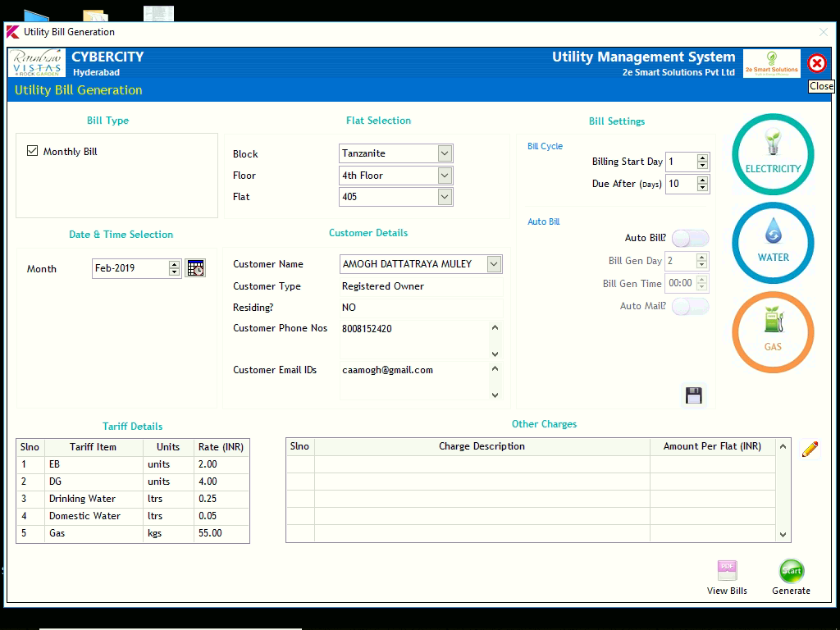840x630 pixels.
Task: Click the 2e Smart Solutions logo
Action: (x=771, y=64)
